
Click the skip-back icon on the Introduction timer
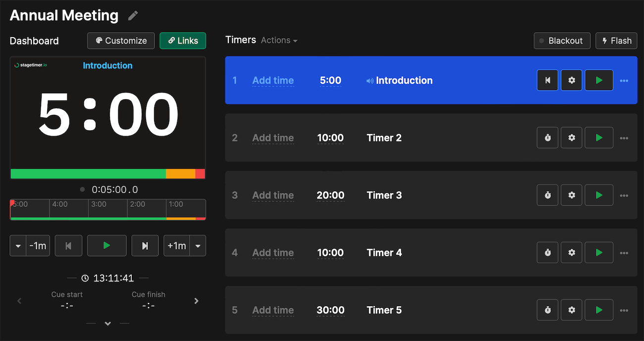click(547, 80)
